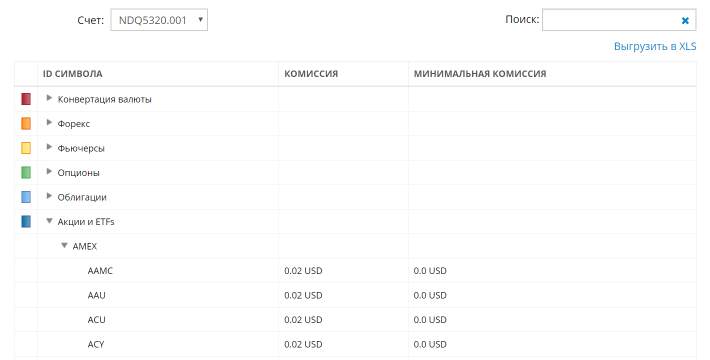Open the Счет account dropdown
The image size is (710, 360).
click(159, 20)
